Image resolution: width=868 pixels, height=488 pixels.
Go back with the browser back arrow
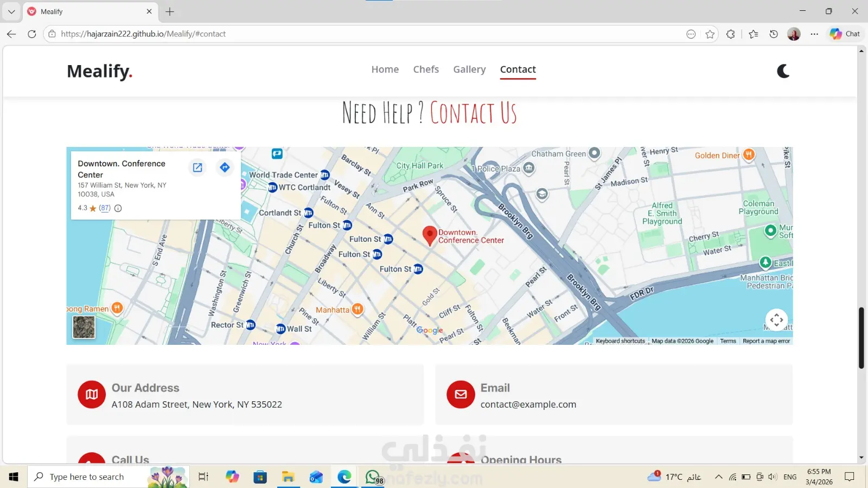[11, 34]
